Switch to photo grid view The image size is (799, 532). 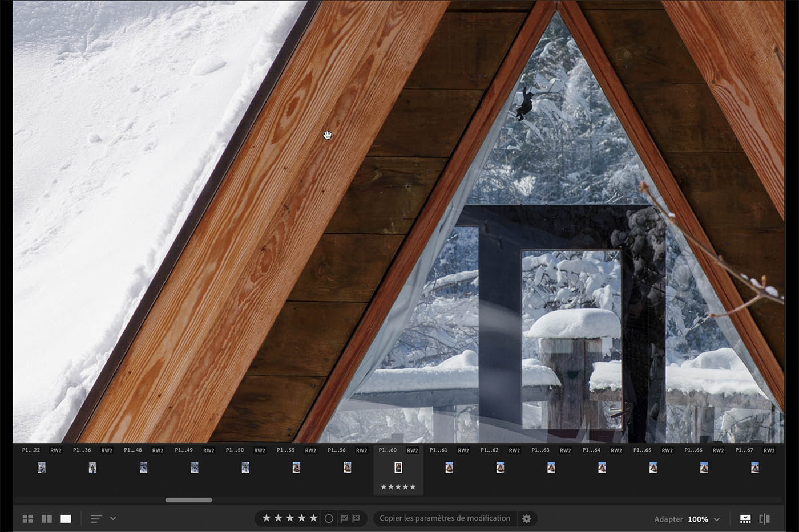pyautogui.click(x=27, y=519)
